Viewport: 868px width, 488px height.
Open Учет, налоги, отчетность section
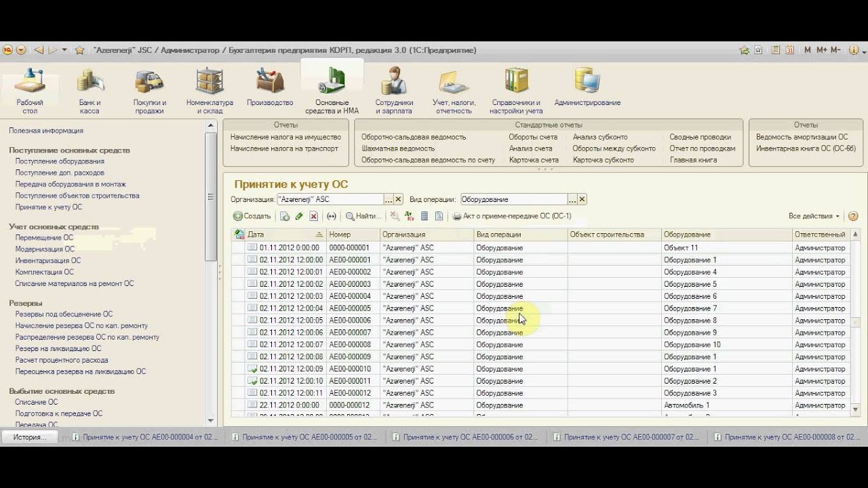pyautogui.click(x=454, y=91)
